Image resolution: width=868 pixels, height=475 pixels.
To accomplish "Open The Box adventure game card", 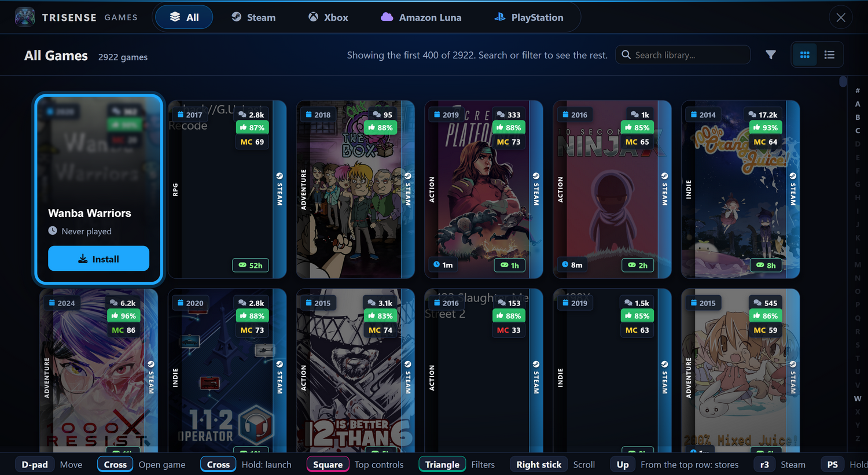I will (355, 190).
